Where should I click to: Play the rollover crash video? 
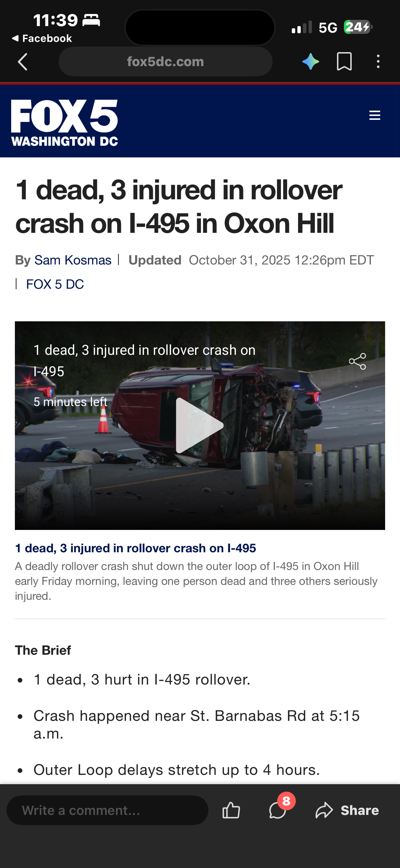(200, 425)
